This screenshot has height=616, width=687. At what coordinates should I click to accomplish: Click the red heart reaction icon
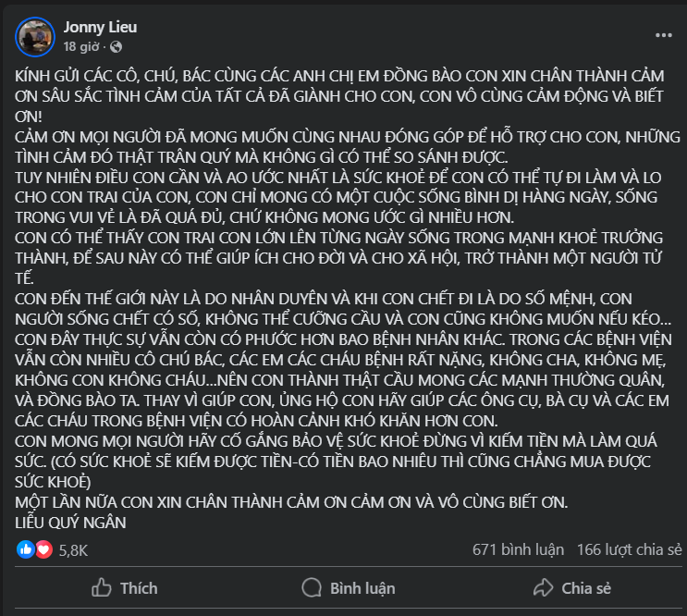[x=43, y=549]
